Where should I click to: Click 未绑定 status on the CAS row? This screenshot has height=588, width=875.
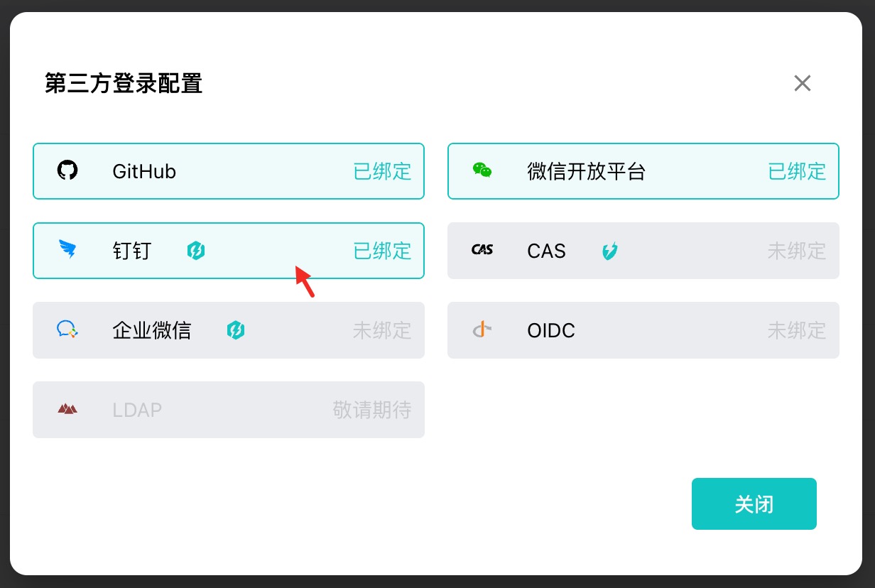(797, 251)
